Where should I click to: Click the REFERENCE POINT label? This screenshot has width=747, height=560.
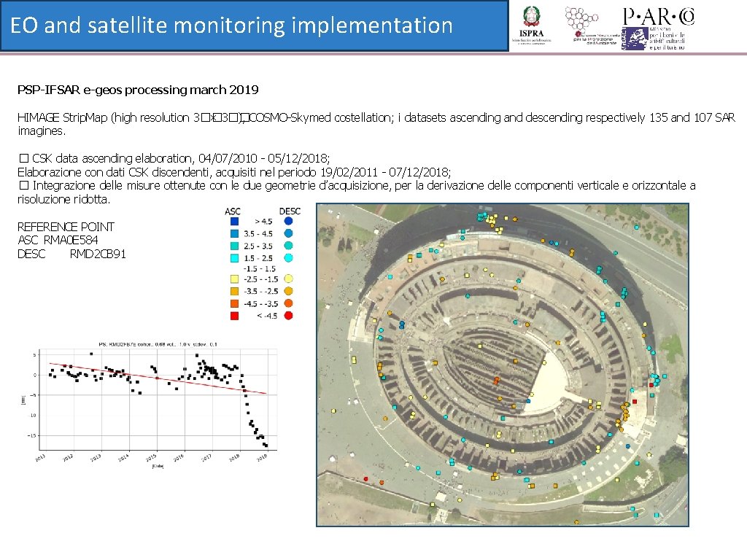coord(66,227)
